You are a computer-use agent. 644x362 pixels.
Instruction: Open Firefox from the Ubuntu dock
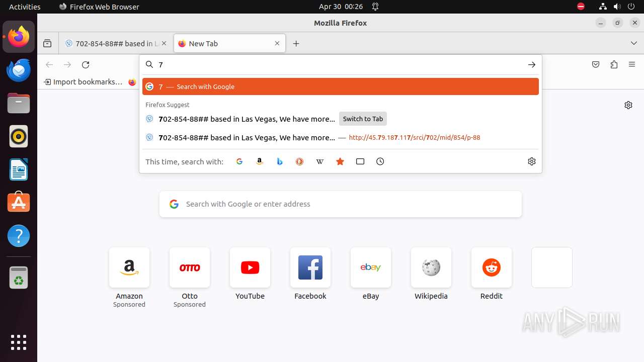pos(19,37)
